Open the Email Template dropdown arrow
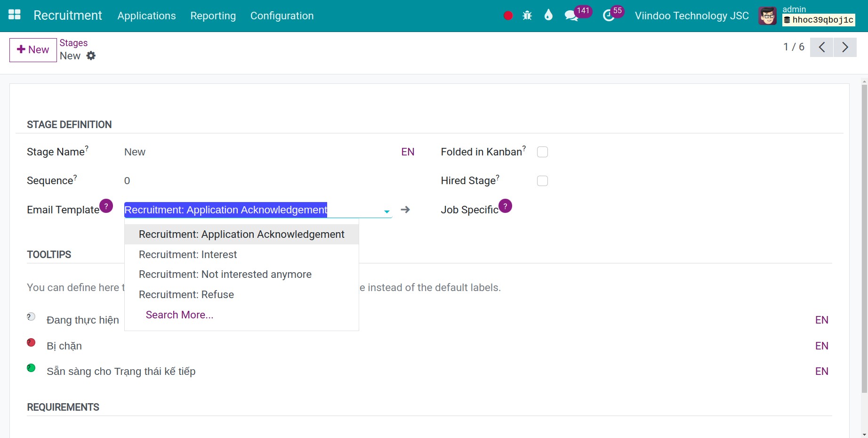868x438 pixels. 386,211
